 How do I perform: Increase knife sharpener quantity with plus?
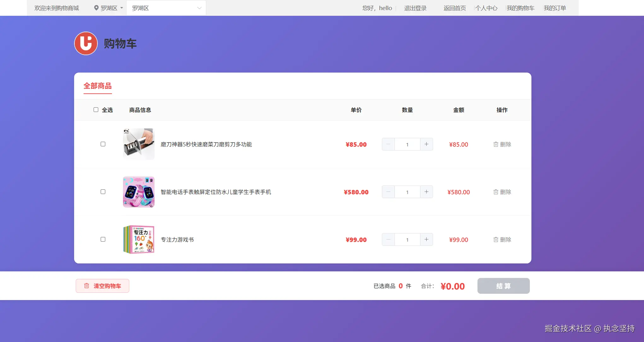click(426, 144)
